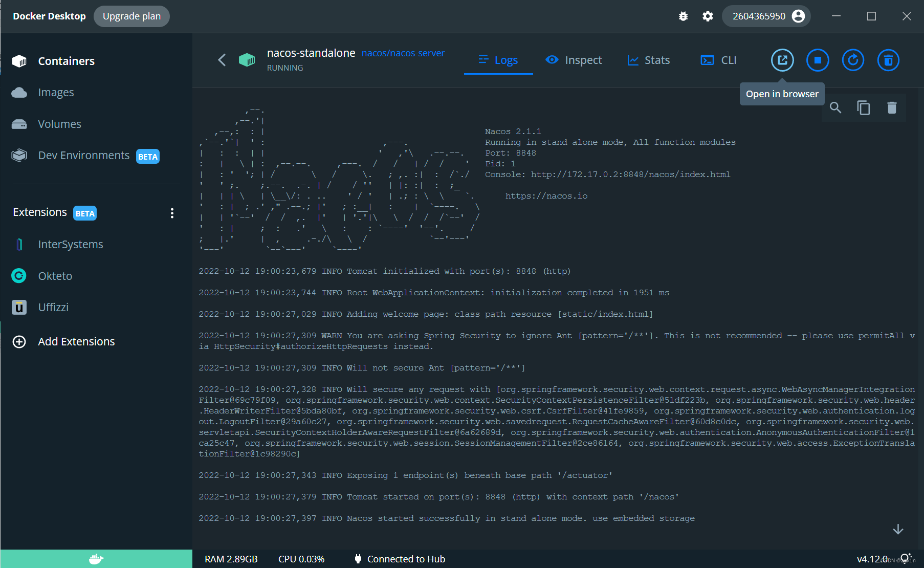The width and height of the screenshot is (924, 568).
Task: Click CPU 0.03% status entry
Action: (x=301, y=559)
